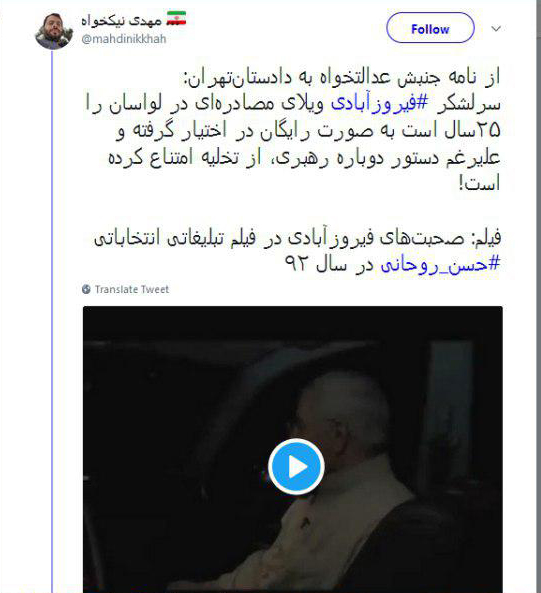This screenshot has height=593, width=541.
Task: Click the globe icon beside Translate Tweet
Action: point(86,289)
